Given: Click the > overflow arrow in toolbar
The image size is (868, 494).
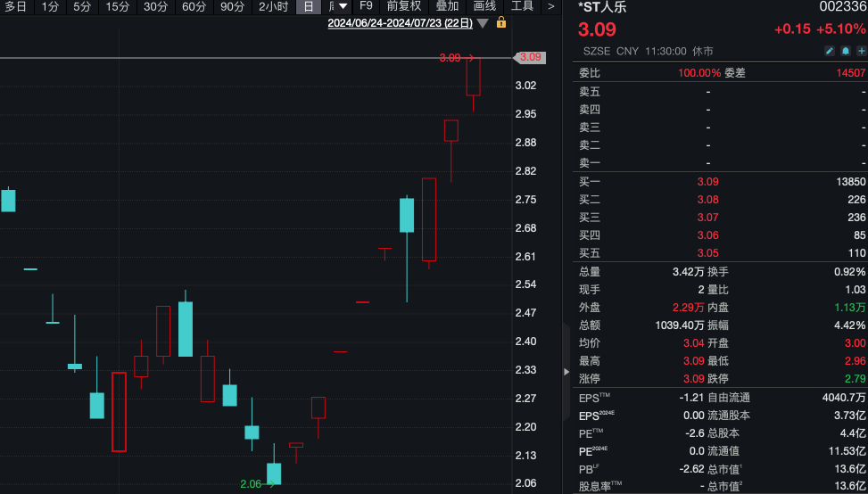Looking at the screenshot, I should pos(550,6).
